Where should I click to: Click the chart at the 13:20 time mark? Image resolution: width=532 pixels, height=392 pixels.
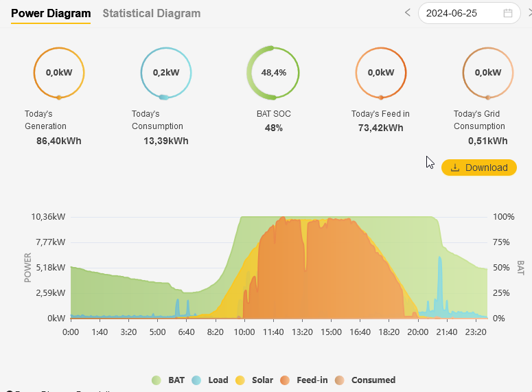[302, 275]
